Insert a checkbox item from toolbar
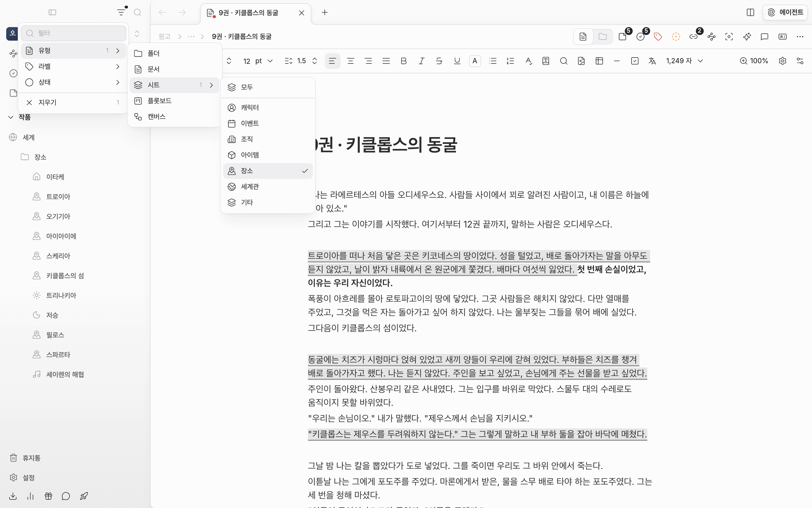The width and height of the screenshot is (812, 508). pos(634,61)
